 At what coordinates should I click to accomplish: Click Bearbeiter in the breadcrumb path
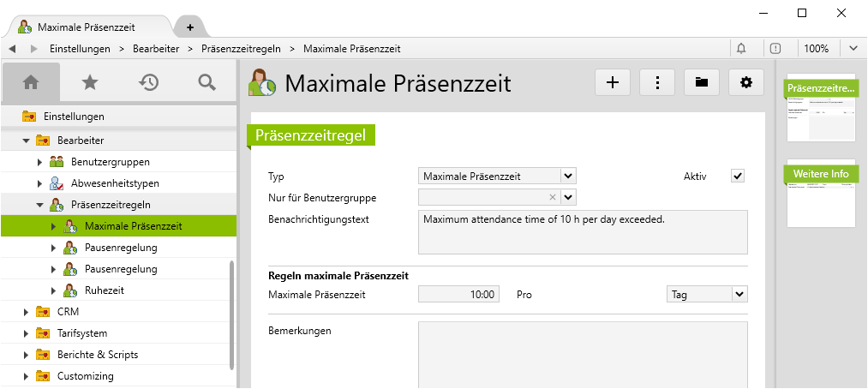[156, 49]
